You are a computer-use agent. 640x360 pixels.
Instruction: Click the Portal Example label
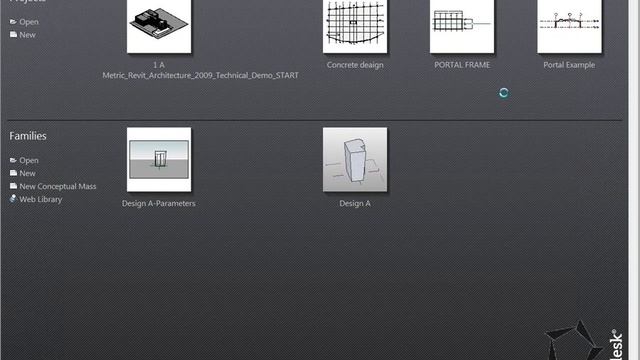569,65
